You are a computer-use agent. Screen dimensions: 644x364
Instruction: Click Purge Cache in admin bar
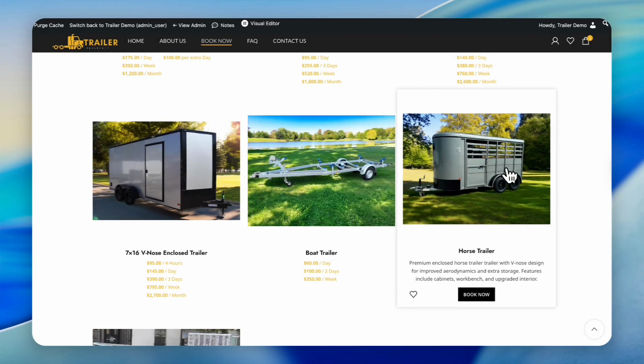tap(49, 25)
